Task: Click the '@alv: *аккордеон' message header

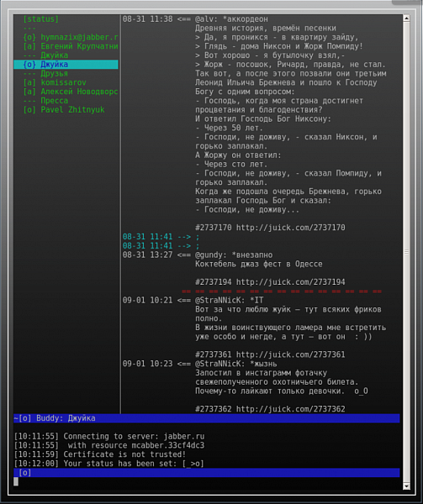Action: (x=231, y=19)
